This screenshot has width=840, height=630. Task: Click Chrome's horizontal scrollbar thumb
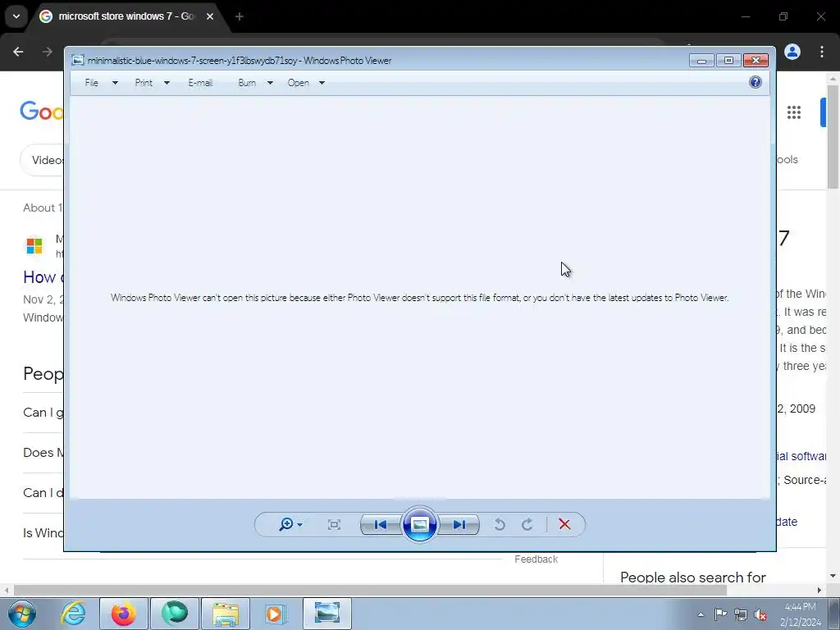tap(370, 590)
